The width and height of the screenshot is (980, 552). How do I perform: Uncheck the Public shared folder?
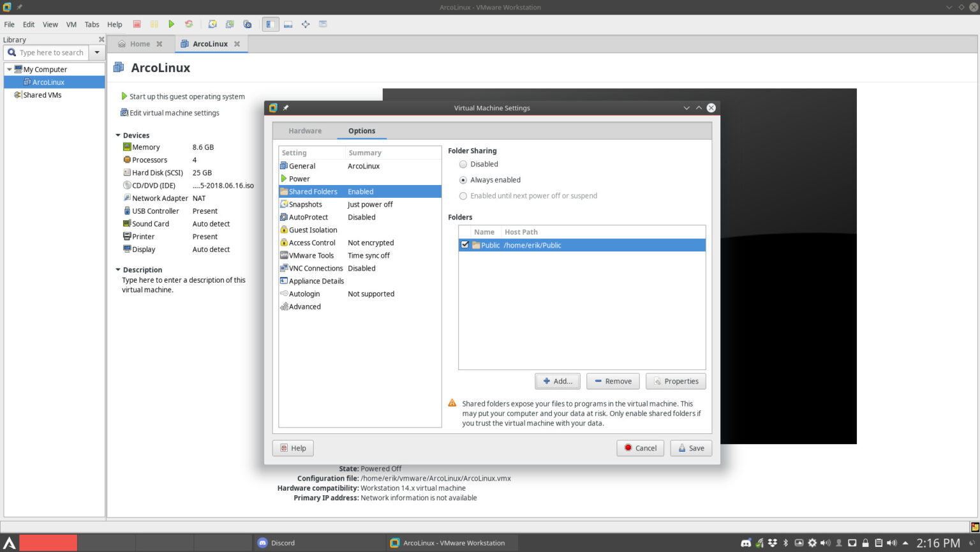[x=465, y=244]
